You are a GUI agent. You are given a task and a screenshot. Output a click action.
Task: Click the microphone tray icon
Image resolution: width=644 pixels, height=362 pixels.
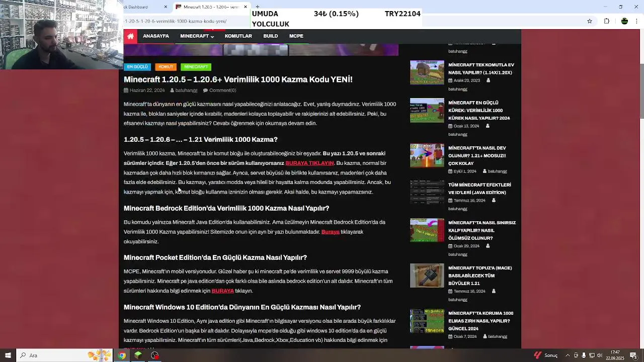click(584, 355)
